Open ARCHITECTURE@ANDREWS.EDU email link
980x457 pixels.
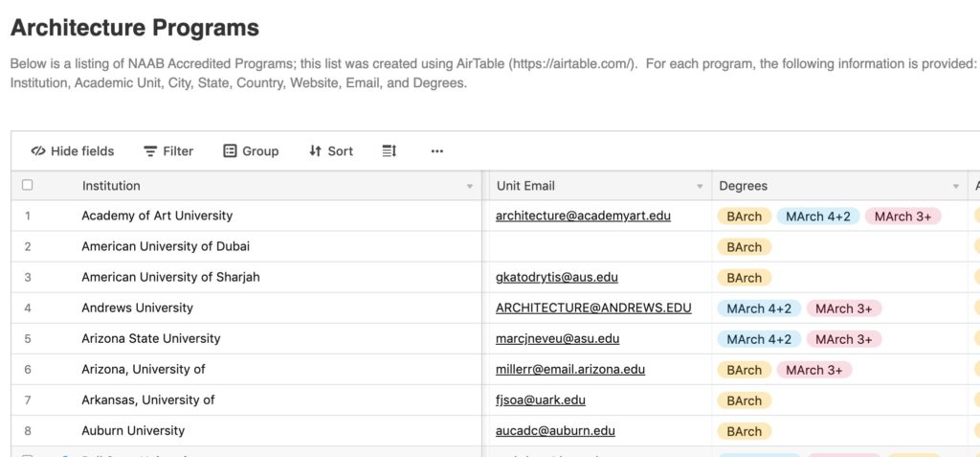tap(593, 308)
